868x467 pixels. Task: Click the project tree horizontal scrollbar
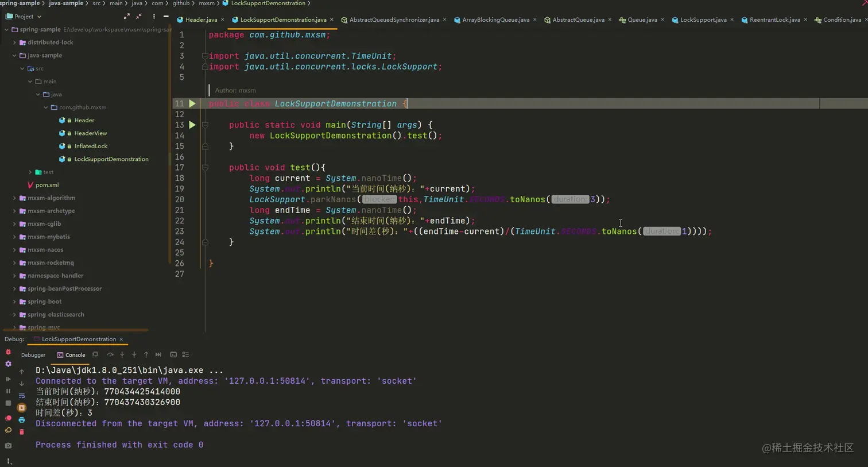point(76,330)
